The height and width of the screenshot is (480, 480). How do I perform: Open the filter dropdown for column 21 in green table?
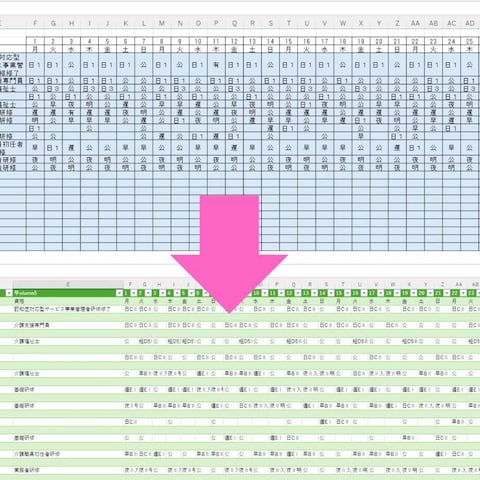click(447, 293)
